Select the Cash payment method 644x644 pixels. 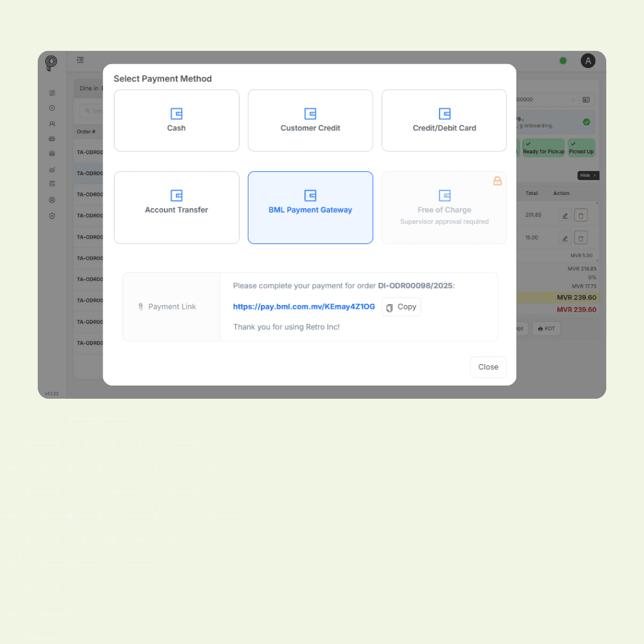point(176,120)
